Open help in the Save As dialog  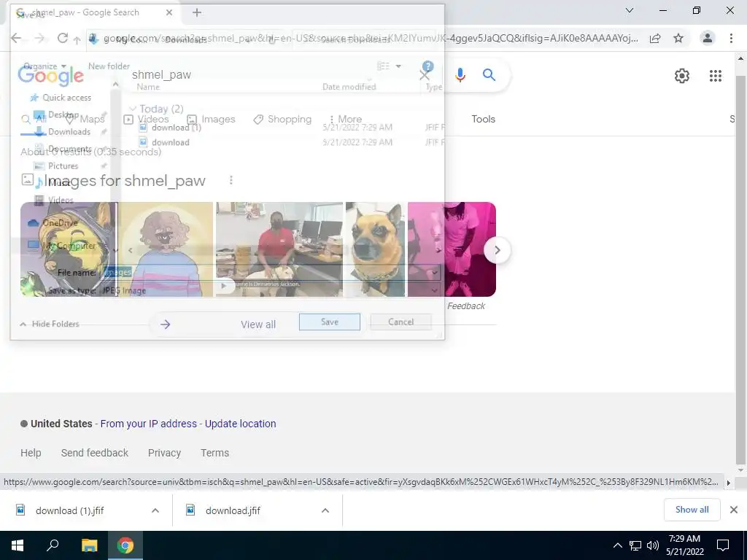point(427,66)
